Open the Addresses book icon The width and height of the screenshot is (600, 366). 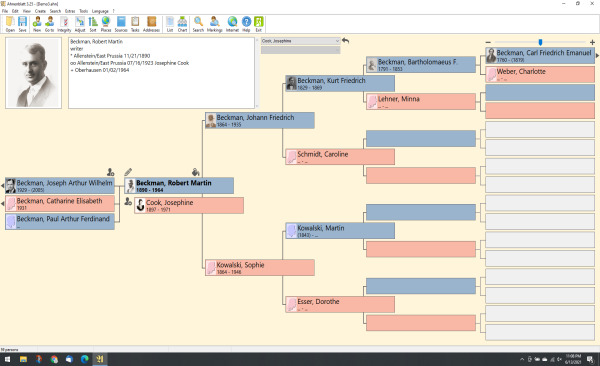[152, 24]
